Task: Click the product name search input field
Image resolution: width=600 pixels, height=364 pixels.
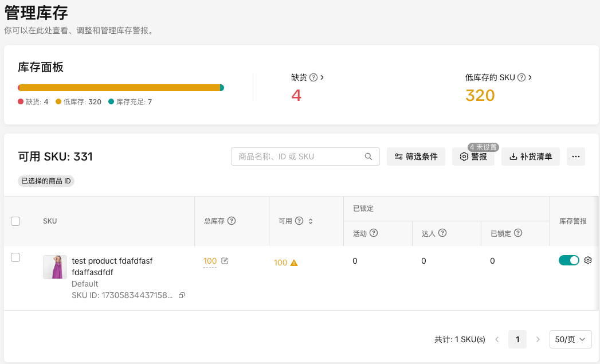Action: [x=299, y=156]
